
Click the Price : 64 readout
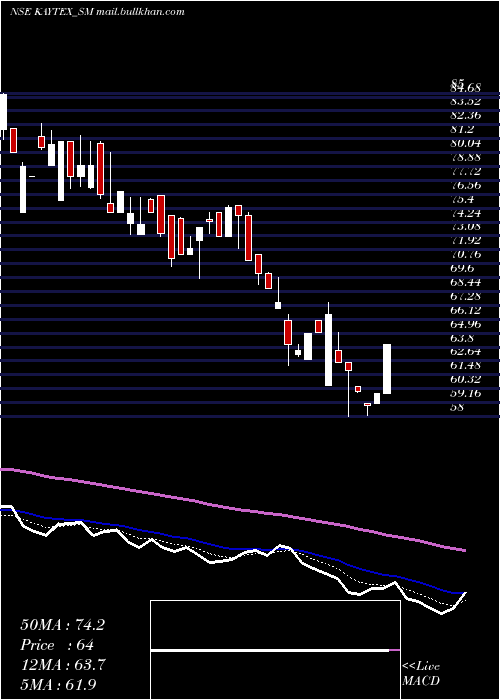click(x=57, y=645)
